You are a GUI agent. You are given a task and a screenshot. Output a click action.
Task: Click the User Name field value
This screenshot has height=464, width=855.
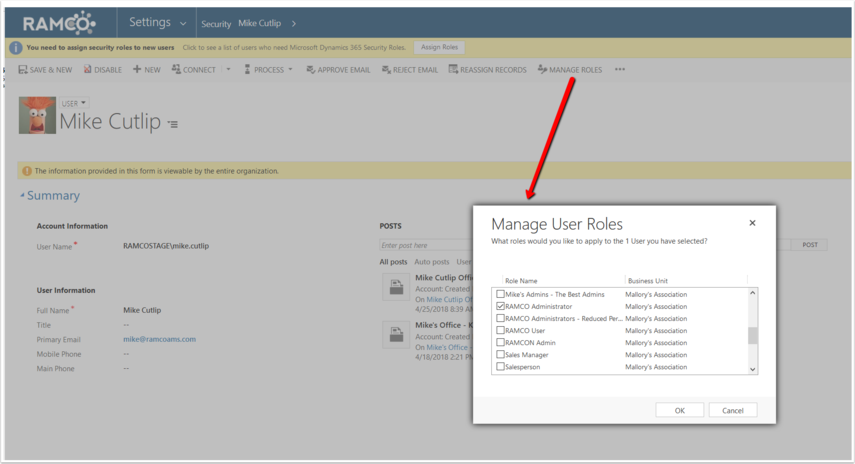tap(166, 246)
